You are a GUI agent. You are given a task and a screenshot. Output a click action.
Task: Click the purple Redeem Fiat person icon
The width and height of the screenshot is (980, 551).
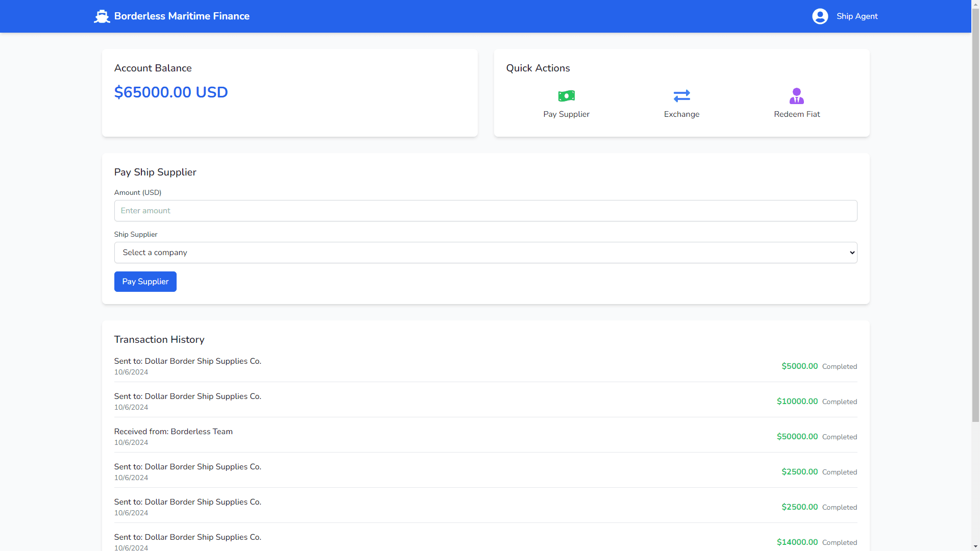(797, 96)
